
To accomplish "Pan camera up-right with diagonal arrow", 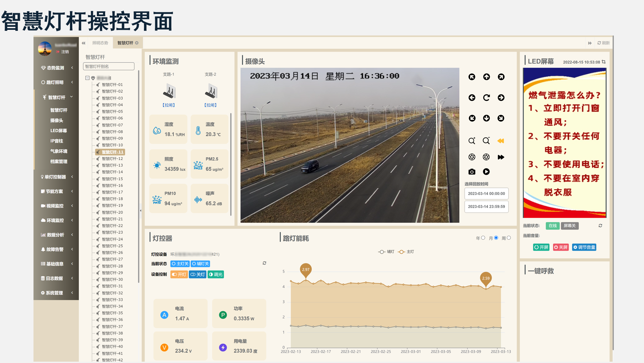I will pos(501,77).
